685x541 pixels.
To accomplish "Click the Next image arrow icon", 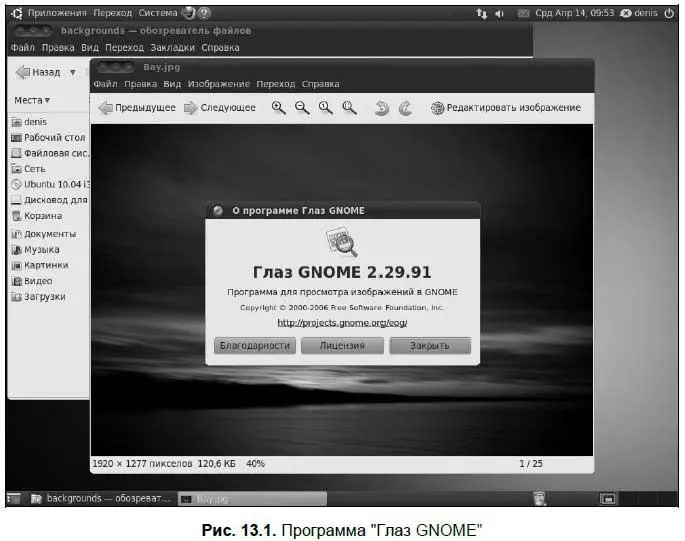I will tap(190, 108).
